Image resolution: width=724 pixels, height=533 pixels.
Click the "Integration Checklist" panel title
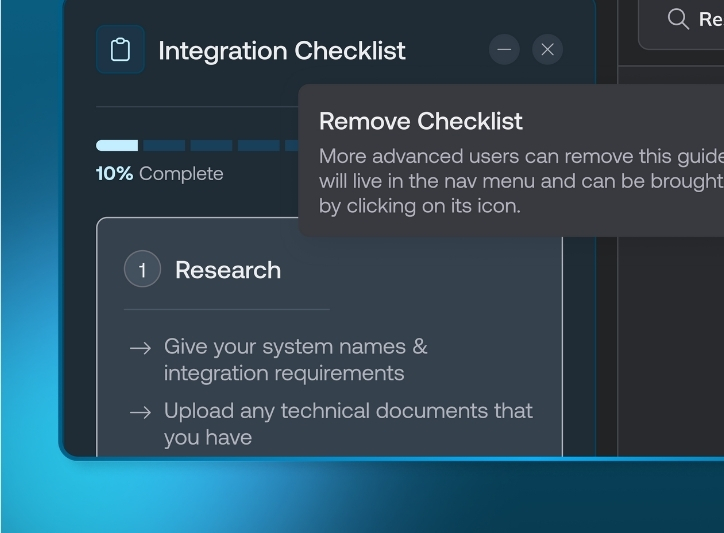click(282, 50)
